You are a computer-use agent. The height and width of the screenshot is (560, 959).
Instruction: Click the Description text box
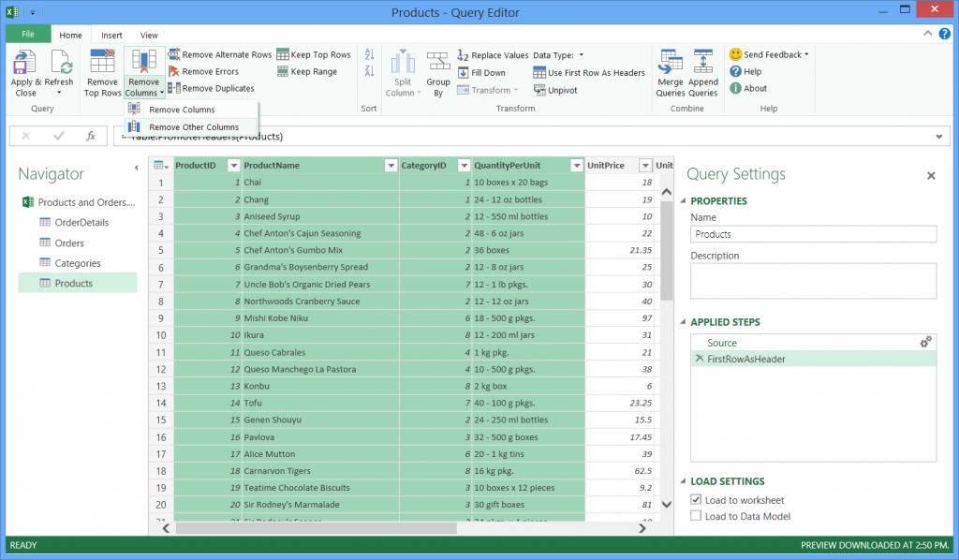814,281
